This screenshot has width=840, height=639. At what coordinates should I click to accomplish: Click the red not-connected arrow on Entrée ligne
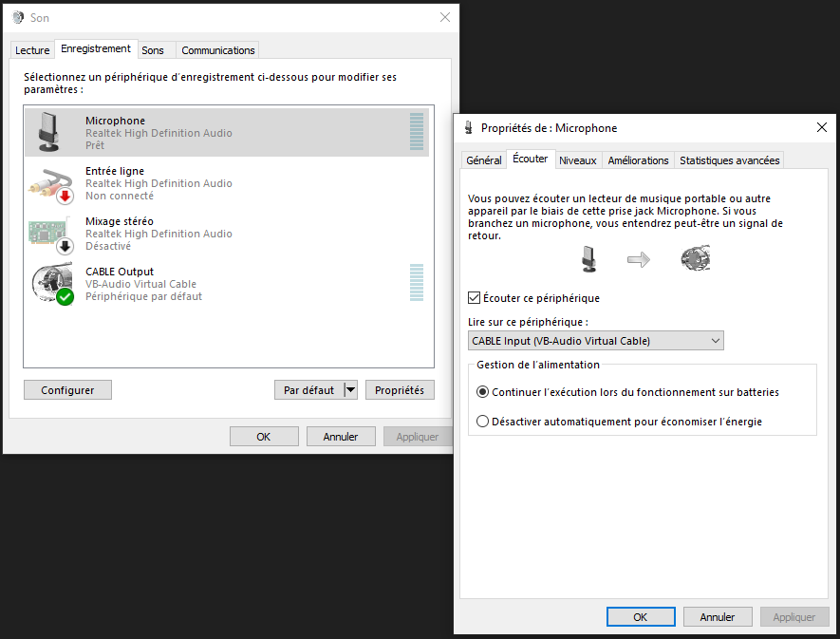pos(65,196)
